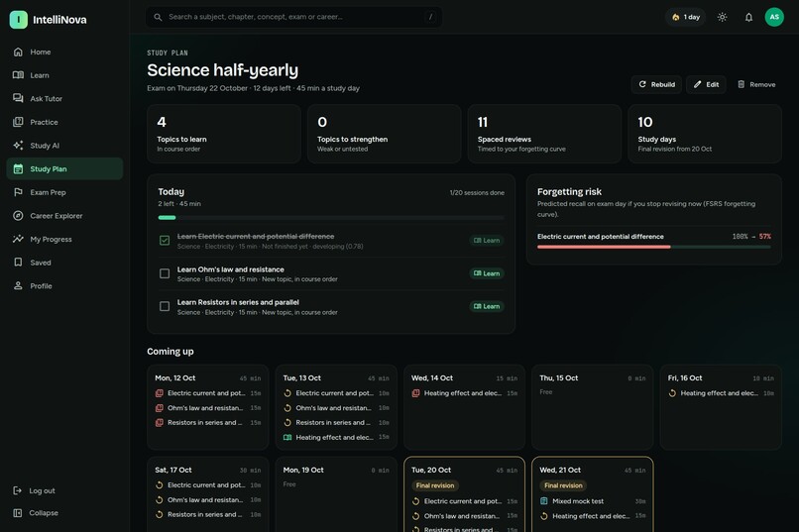Image resolution: width=799 pixels, height=532 pixels.
Task: Click the Coming up heading
Action: tap(171, 352)
